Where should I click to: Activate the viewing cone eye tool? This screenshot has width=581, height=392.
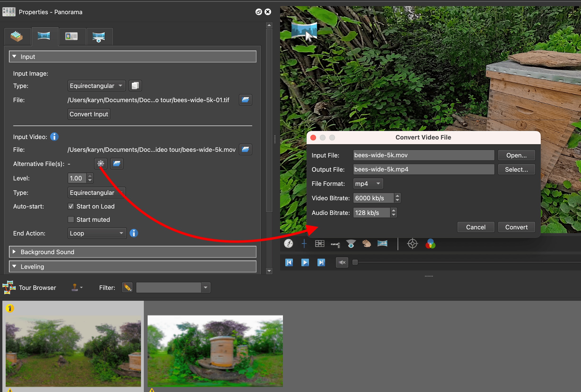[x=351, y=244]
